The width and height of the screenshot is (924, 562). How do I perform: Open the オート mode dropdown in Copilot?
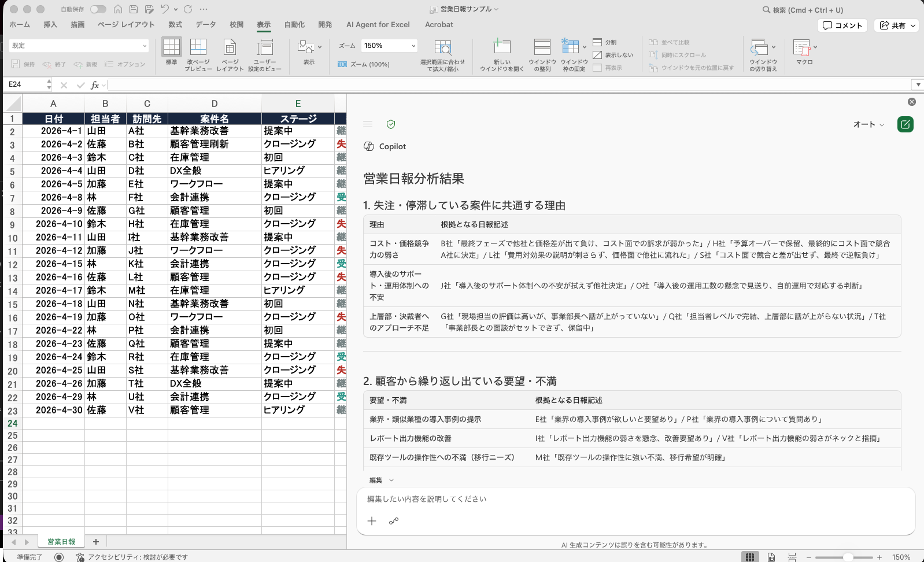click(x=868, y=124)
